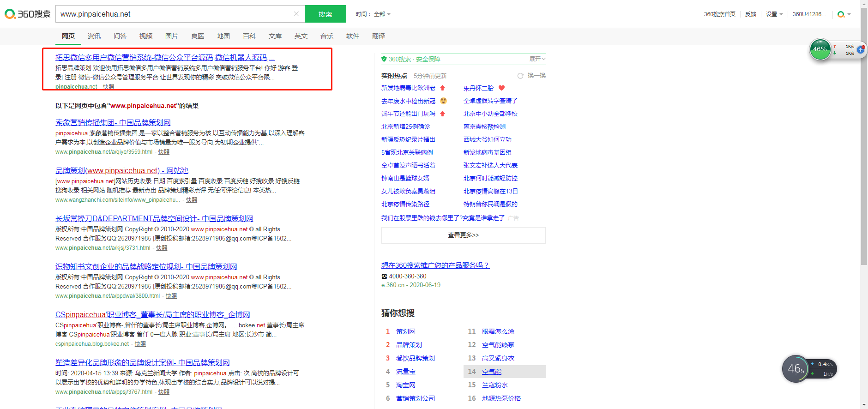Open hot topic 张文宏补选人大代表
Viewport: 868px width, 409px height.
[490, 165]
